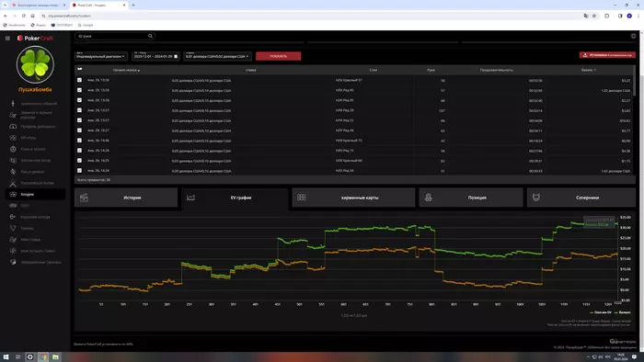Click the date range input field
Viewport: 644px width, 362px height.
click(155, 56)
